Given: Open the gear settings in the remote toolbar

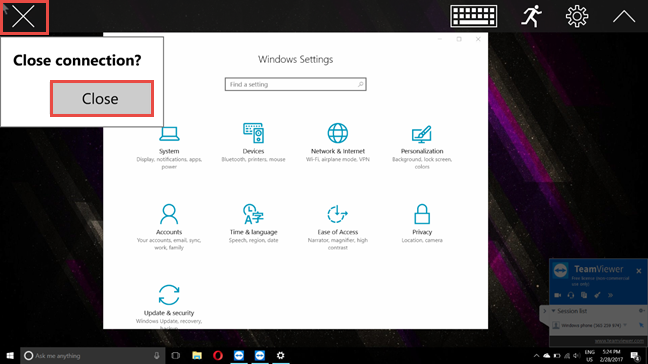Looking at the screenshot, I should click(577, 17).
